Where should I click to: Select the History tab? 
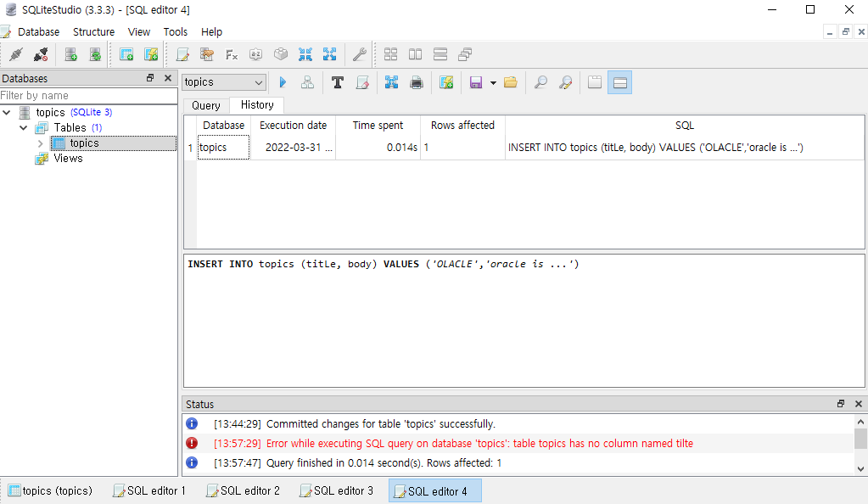[257, 104]
